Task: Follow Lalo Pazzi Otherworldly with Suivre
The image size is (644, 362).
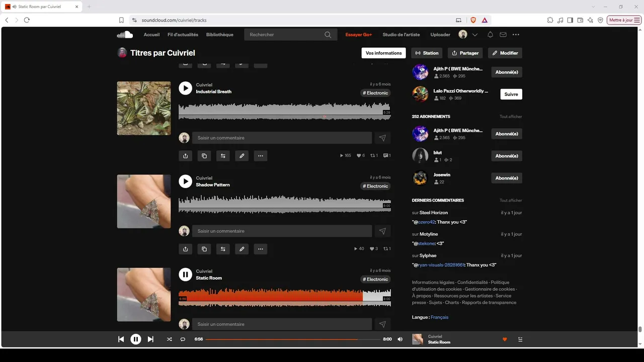Action: click(x=511, y=94)
